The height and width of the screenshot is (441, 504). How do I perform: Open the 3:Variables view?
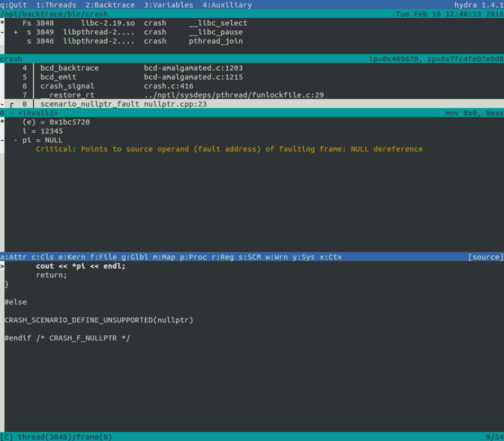tap(168, 5)
